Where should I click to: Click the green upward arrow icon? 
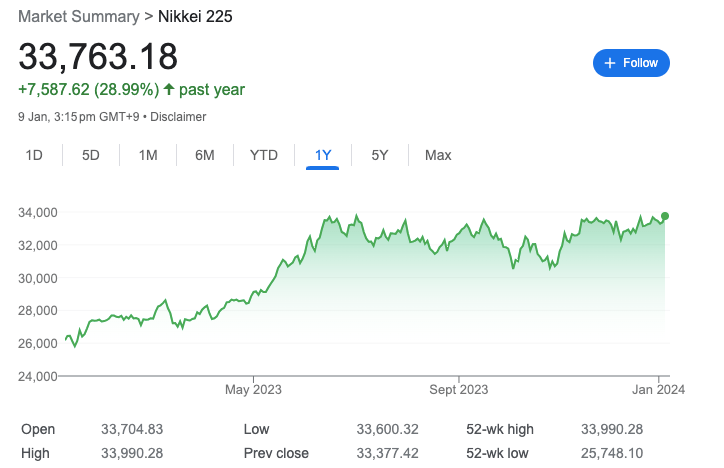click(169, 89)
